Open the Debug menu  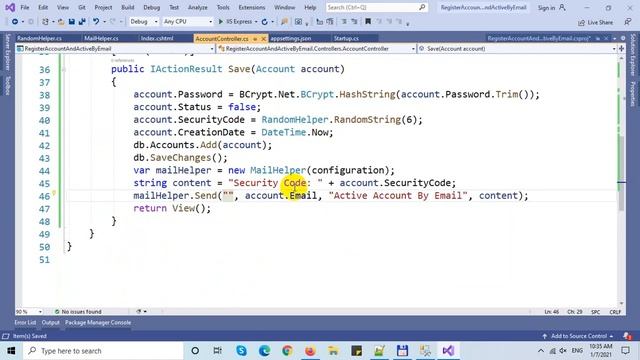coord(151,7)
